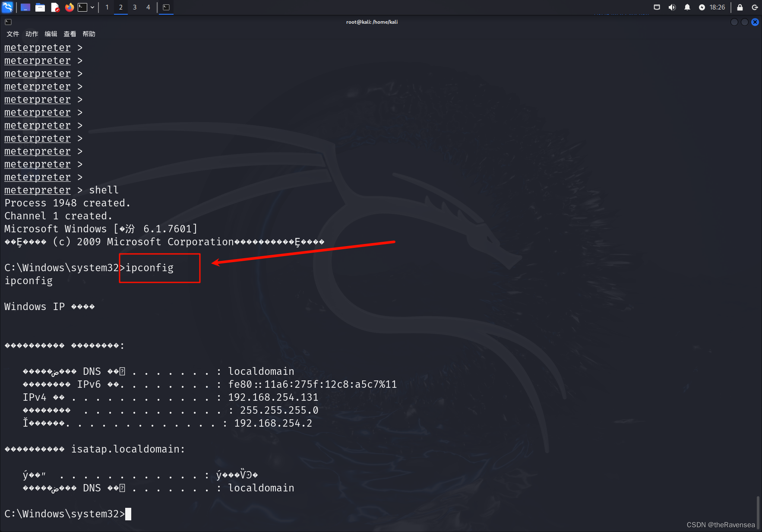
Task: Click the IPv4 address 192.168.254.131
Action: [273, 397]
